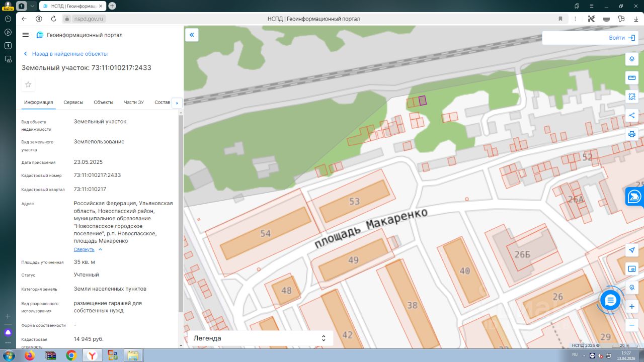Viewport: 644px width, 362px height.
Task: Switch to the Информация tab
Action: [x=39, y=103]
